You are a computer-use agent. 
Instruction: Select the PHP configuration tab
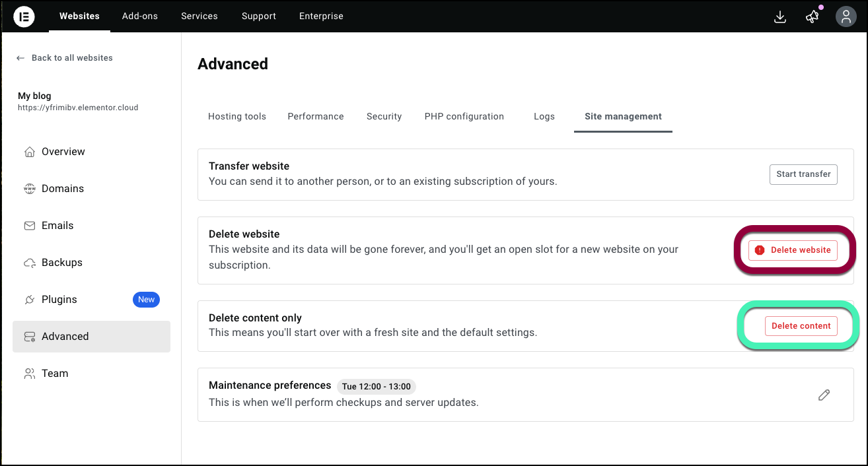[x=464, y=117]
